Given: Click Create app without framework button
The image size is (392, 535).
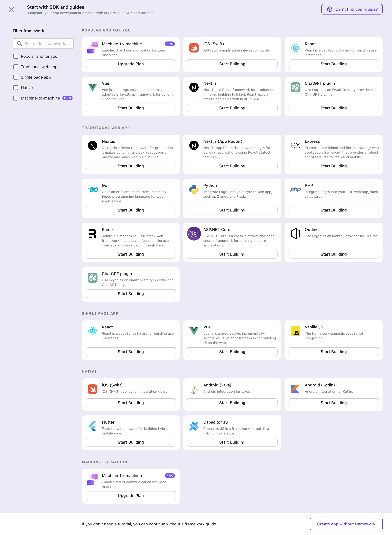Looking at the screenshot, I should 346,524.
